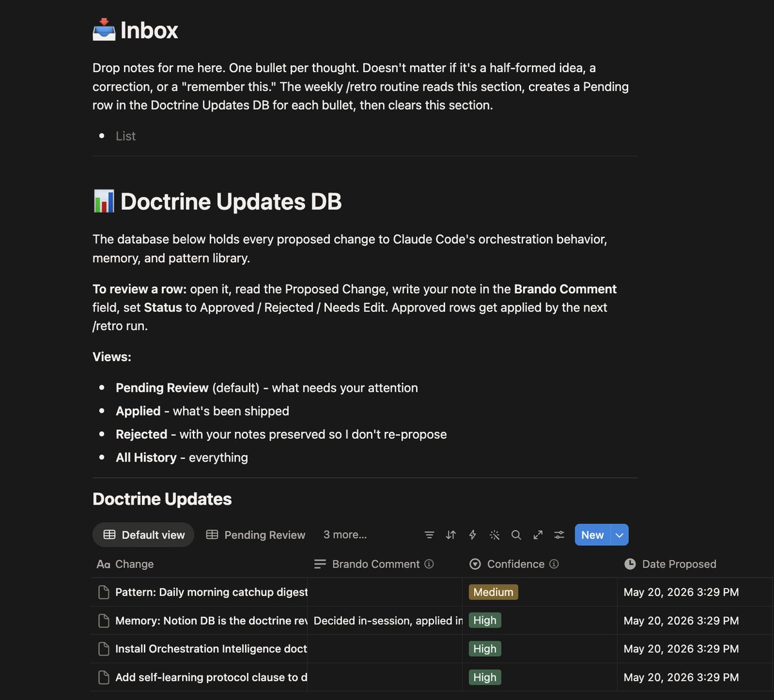This screenshot has width=774, height=700.
Task: Click the info icon next to Brando Comment
Action: click(x=429, y=564)
